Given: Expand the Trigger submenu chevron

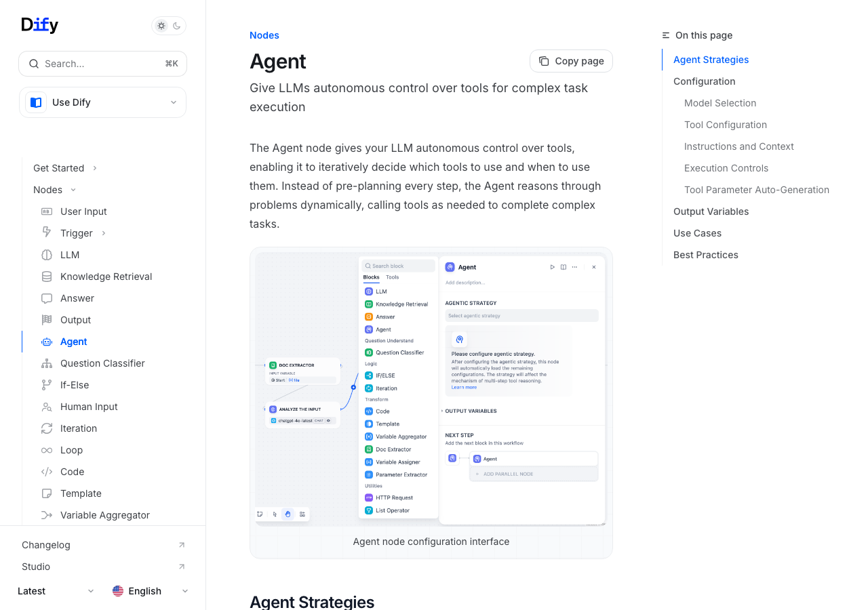Looking at the screenshot, I should pyautogui.click(x=104, y=233).
